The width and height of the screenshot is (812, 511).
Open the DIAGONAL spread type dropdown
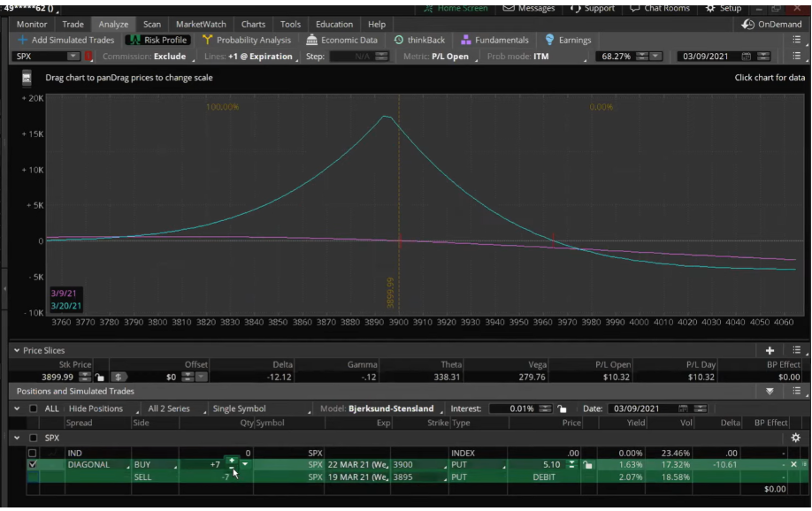pyautogui.click(x=97, y=464)
